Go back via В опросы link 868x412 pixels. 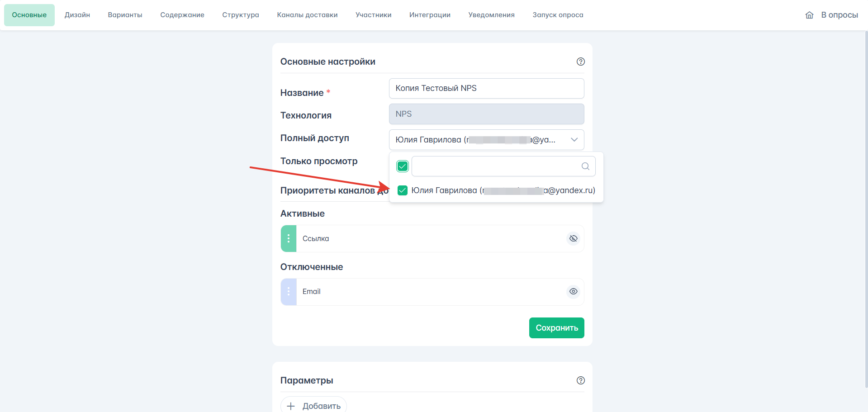[x=840, y=15]
